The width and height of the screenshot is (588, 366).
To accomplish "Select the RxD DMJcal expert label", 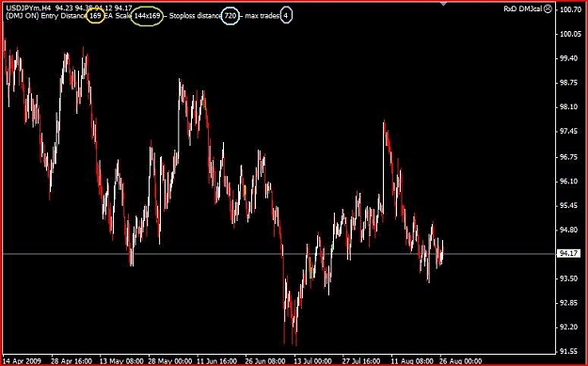I will [523, 9].
